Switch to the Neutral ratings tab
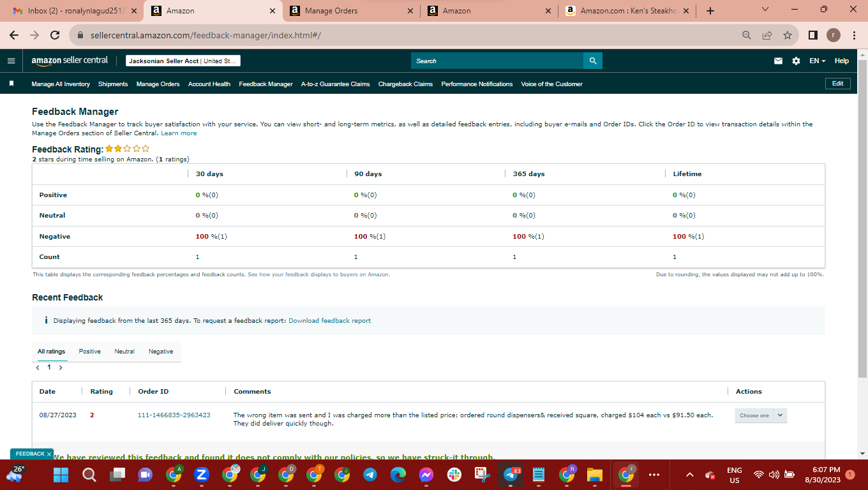The width and height of the screenshot is (868, 490). tap(124, 352)
